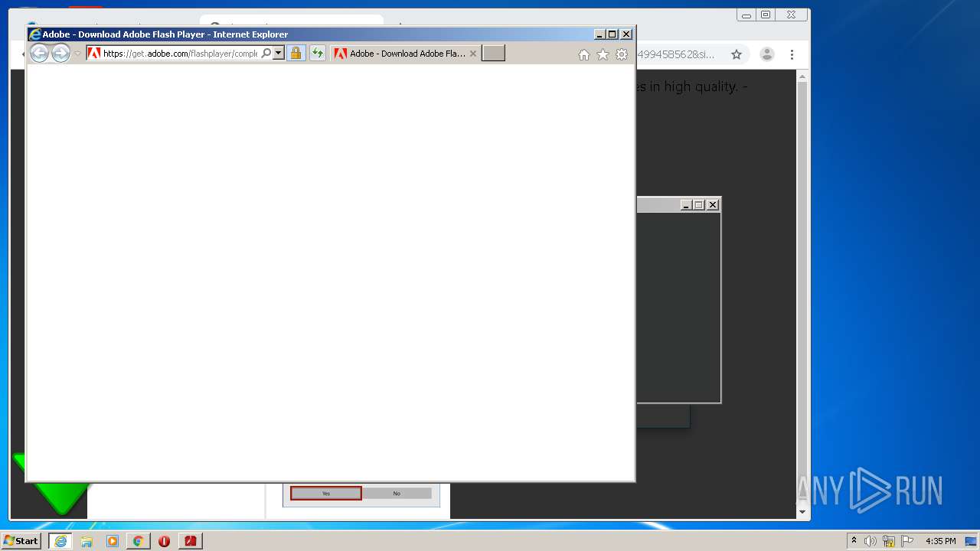Open the Windows Start menu
The width and height of the screenshot is (980, 551).
point(21,540)
